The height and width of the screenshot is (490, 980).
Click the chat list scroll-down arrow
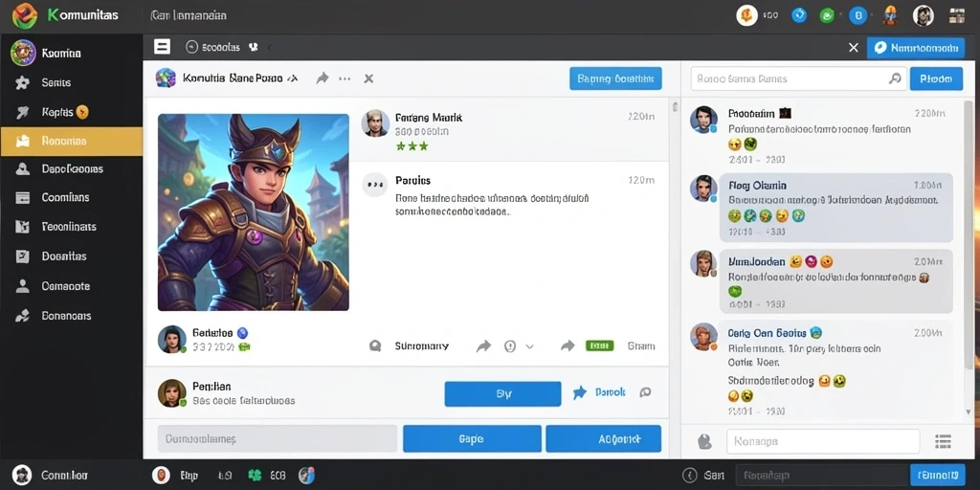[x=969, y=412]
